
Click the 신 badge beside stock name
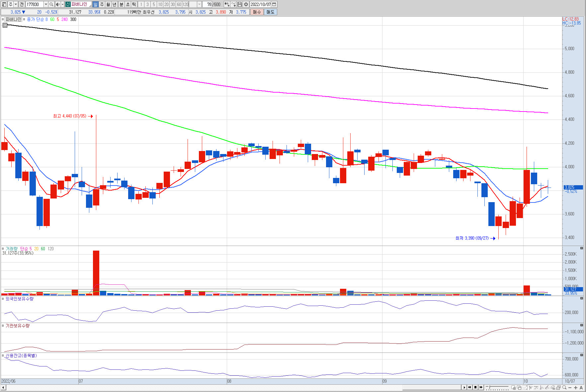[x=68, y=4]
